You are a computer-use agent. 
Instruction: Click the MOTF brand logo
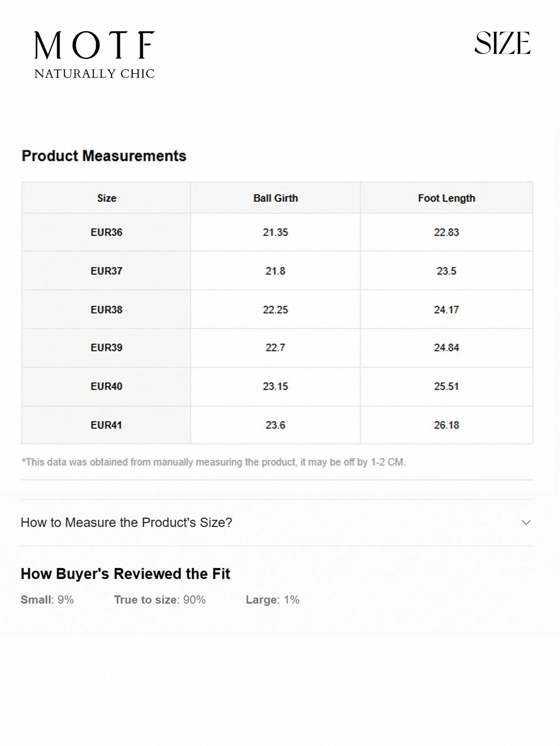coord(94,45)
